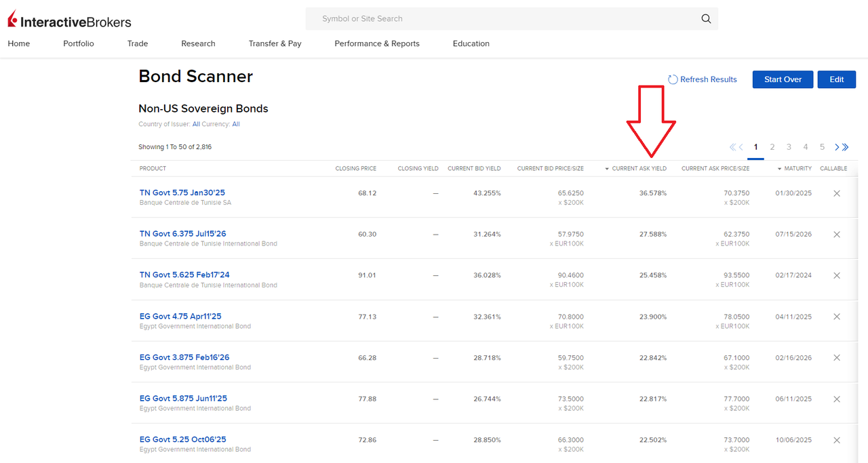Open the EG Govt 4.75 Apr11'25 bond

(x=180, y=316)
